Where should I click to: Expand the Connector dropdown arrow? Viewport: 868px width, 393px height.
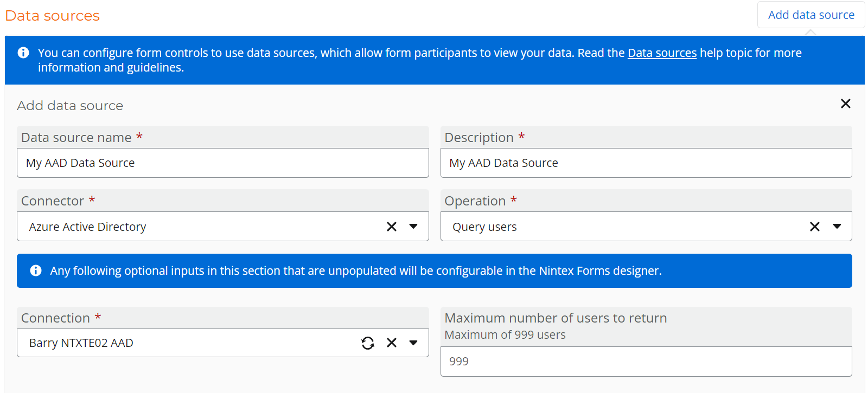click(413, 227)
